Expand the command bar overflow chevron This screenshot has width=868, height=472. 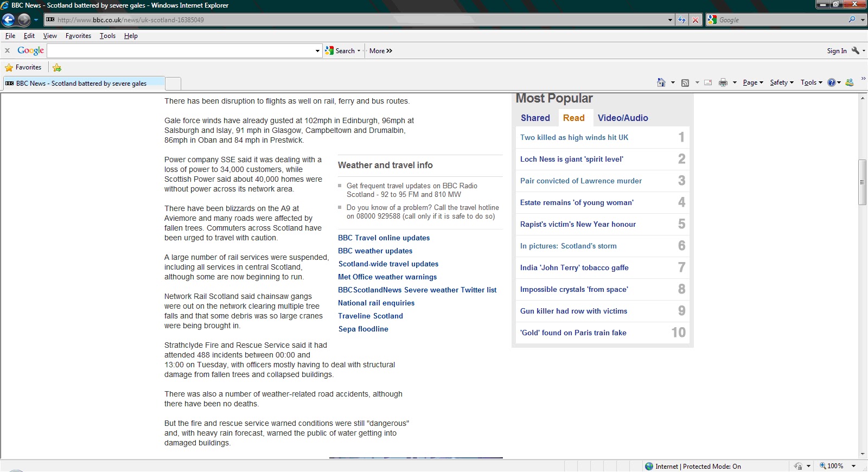pos(863,79)
